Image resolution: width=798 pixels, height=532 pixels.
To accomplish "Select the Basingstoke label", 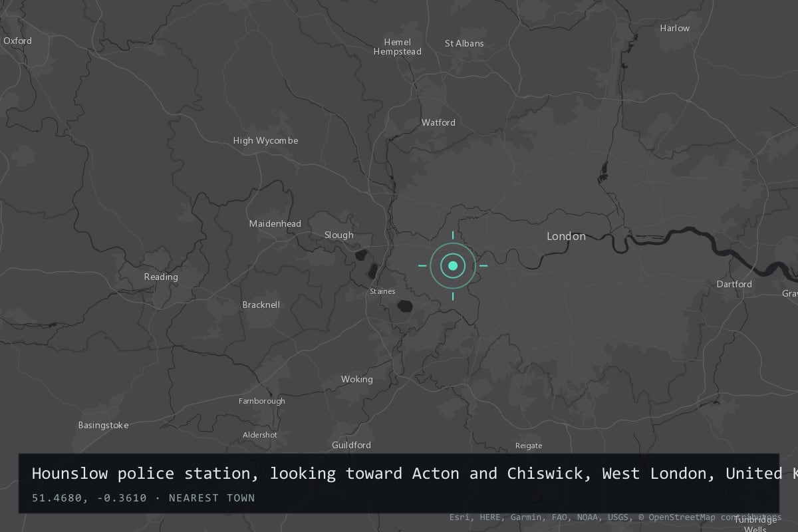I will point(103,425).
